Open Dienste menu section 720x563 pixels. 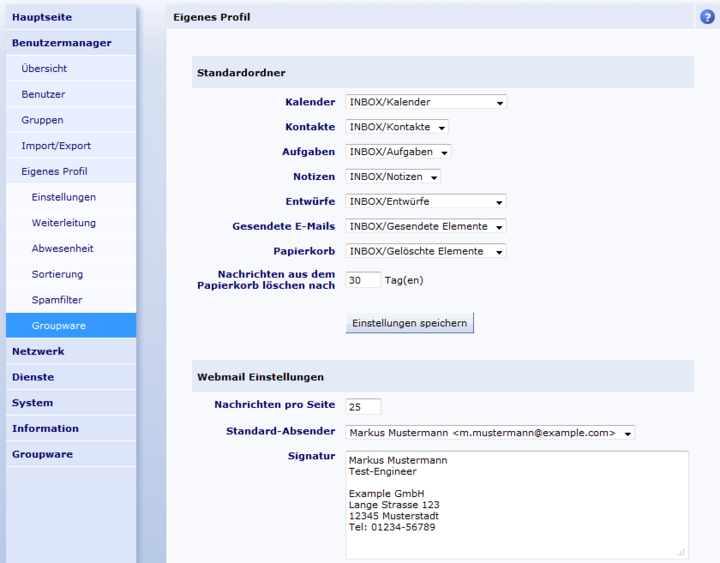coord(71,377)
